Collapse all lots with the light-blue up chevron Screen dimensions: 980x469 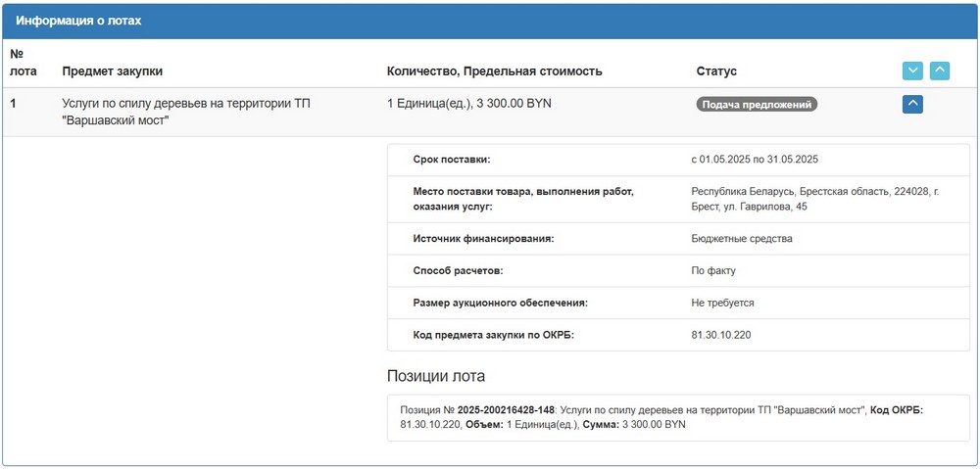click(x=940, y=70)
